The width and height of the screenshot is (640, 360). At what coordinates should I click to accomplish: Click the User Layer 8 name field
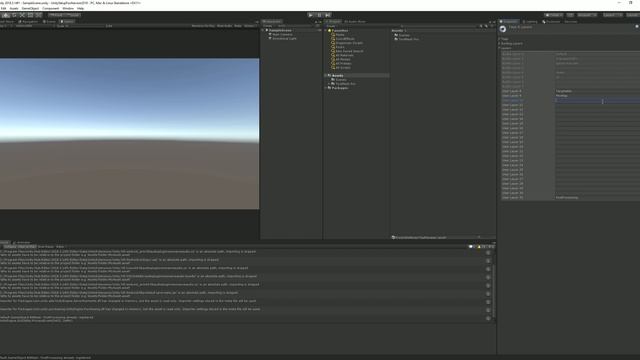click(597, 91)
